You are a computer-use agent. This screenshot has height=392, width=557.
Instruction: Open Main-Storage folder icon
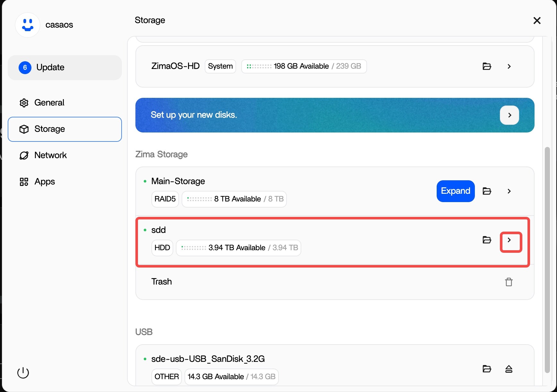(487, 191)
